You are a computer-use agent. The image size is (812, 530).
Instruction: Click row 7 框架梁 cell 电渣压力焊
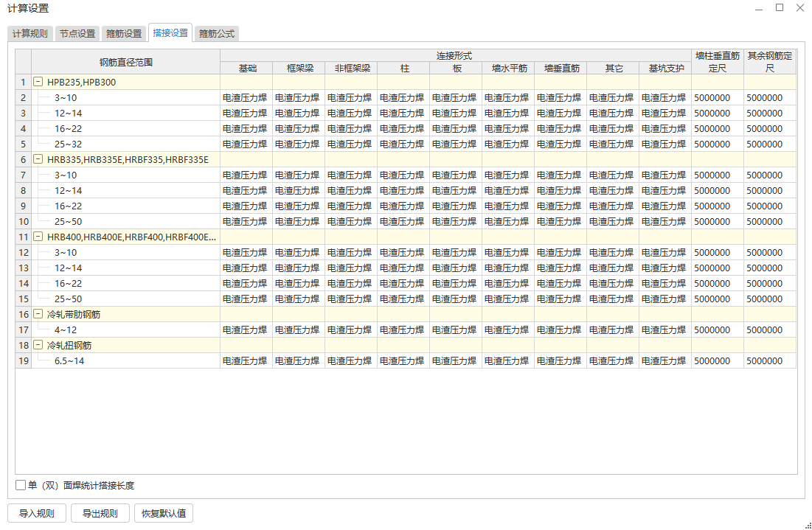pos(299,175)
